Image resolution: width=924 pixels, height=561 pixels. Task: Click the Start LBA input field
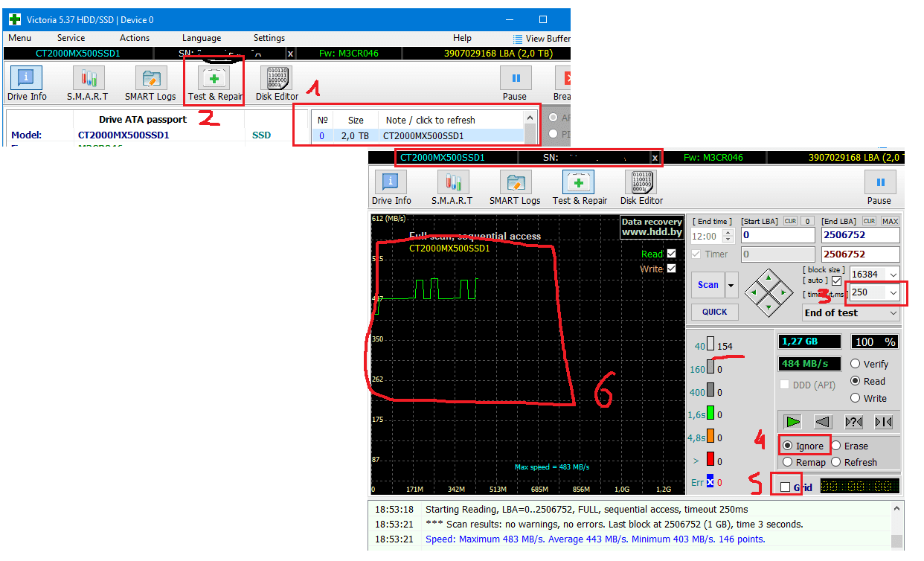point(777,236)
